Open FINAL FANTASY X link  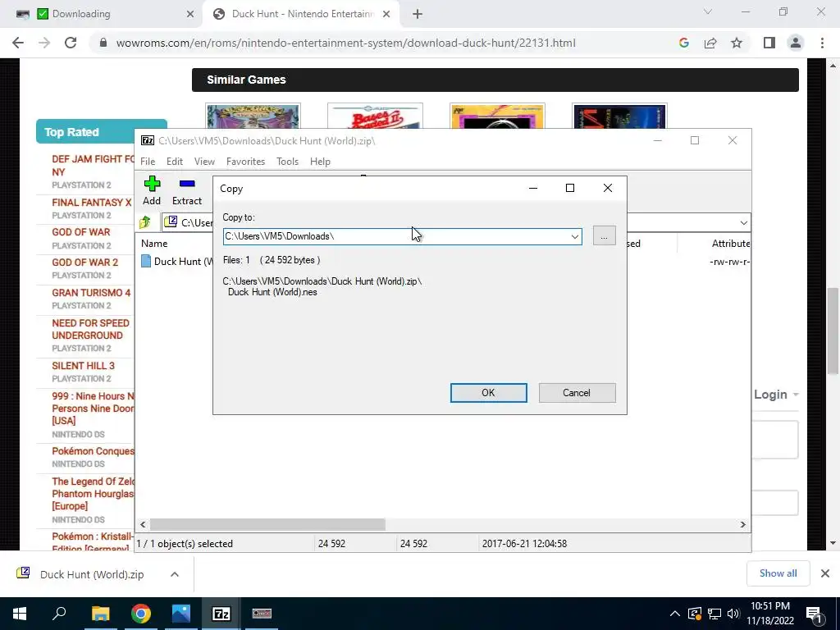[x=92, y=203]
